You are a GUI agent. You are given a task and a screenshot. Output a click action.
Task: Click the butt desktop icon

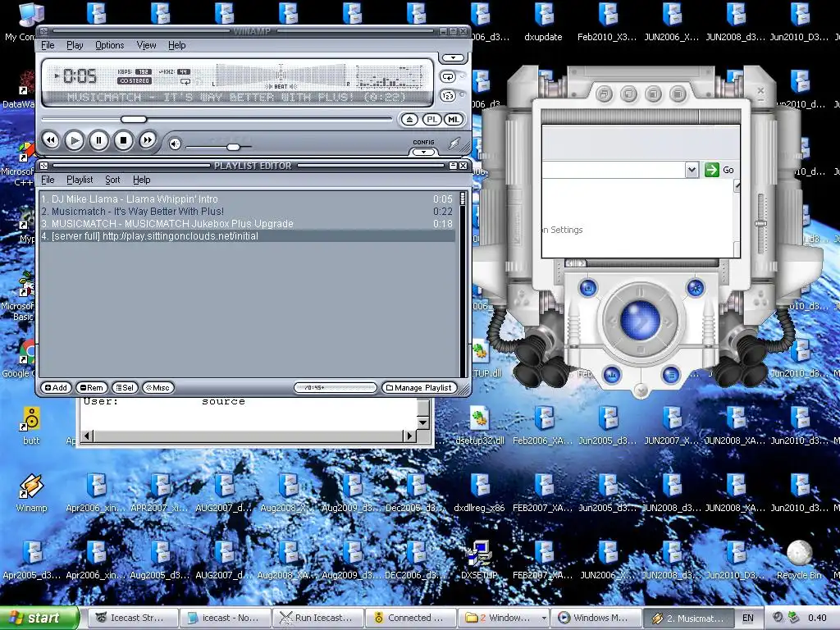click(31, 426)
